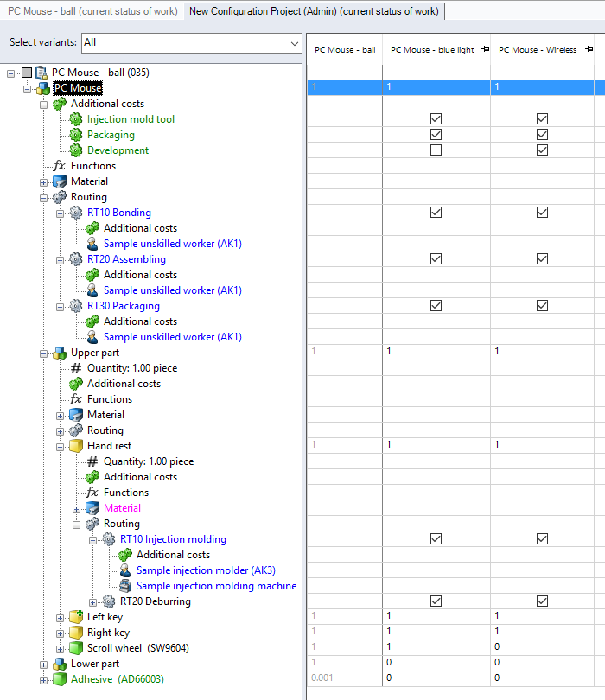Click the gear icon beside Injection mold tool
Screen dimensions: 605x700
click(x=76, y=119)
